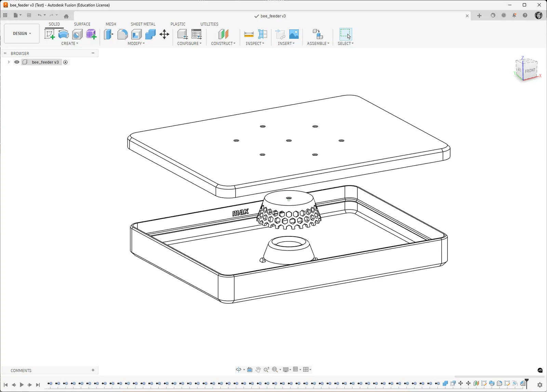Jump to the timeline end

pyautogui.click(x=38, y=385)
